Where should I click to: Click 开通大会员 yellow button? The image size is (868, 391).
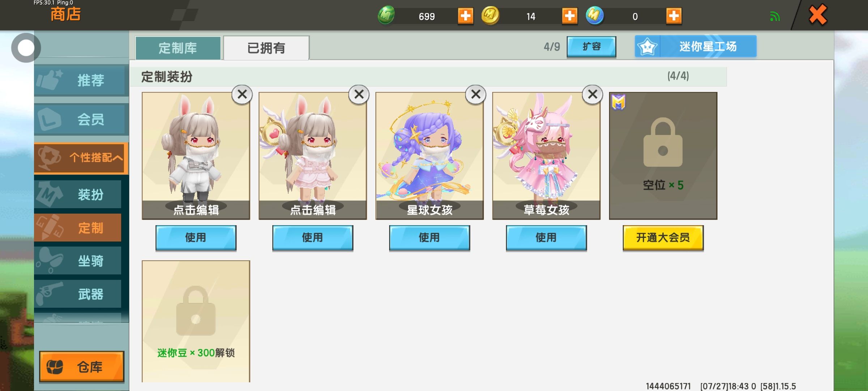point(663,238)
